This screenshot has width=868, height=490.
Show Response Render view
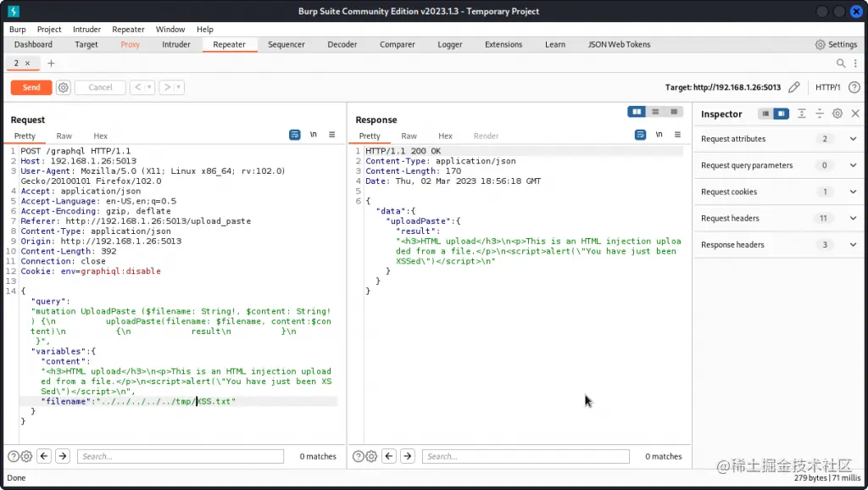[x=486, y=136]
